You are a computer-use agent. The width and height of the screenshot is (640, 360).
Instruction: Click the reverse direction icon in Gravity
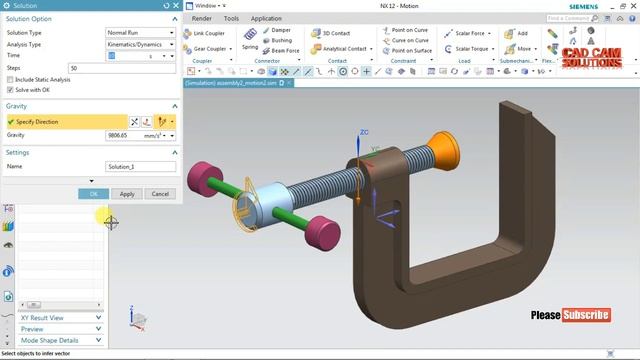click(x=134, y=122)
